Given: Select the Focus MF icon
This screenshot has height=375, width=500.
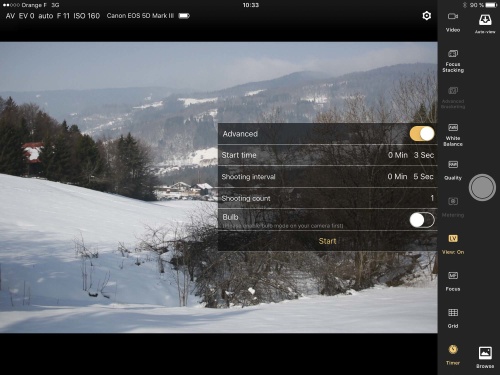Looking at the screenshot, I should [x=453, y=275].
